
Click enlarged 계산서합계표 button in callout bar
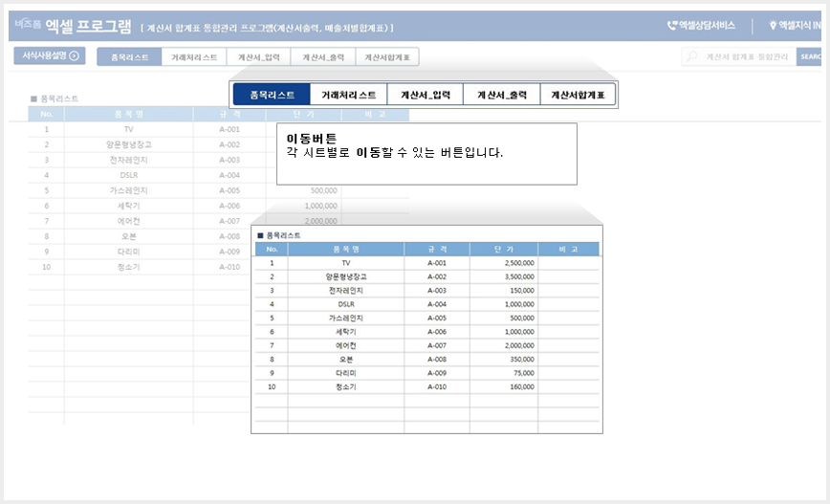point(578,95)
